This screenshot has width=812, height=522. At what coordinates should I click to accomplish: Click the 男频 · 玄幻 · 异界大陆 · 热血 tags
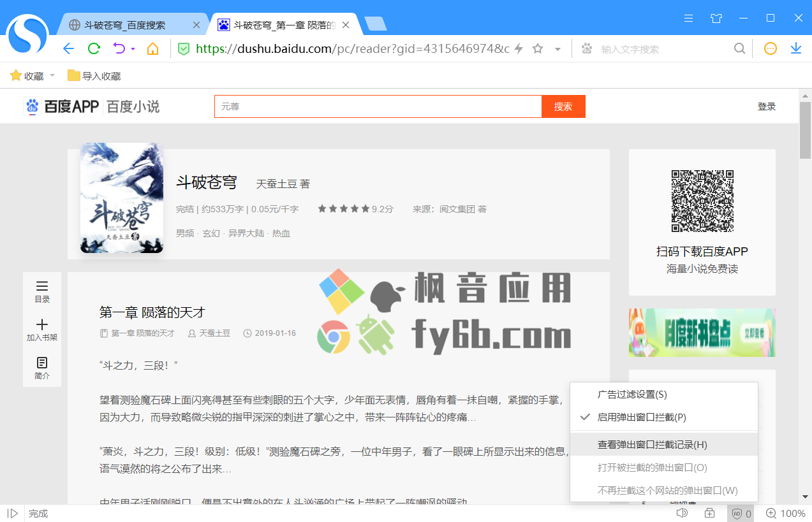pos(233,233)
